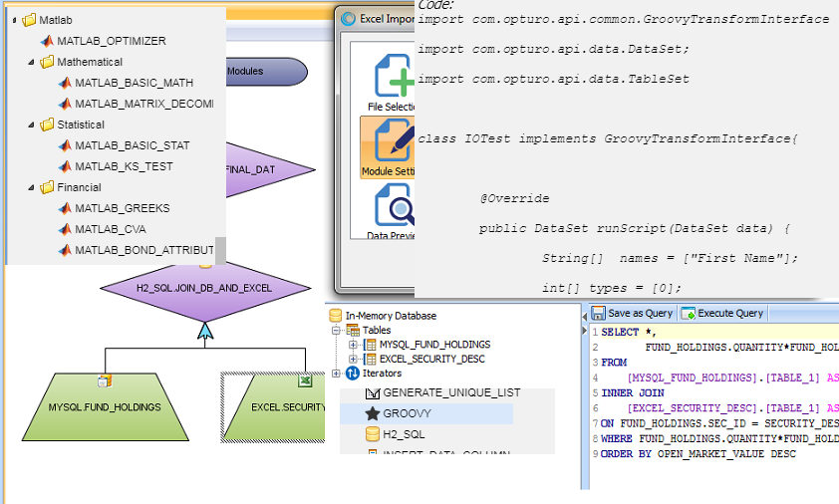Click the Tables folder icon

pyautogui.click(x=353, y=330)
